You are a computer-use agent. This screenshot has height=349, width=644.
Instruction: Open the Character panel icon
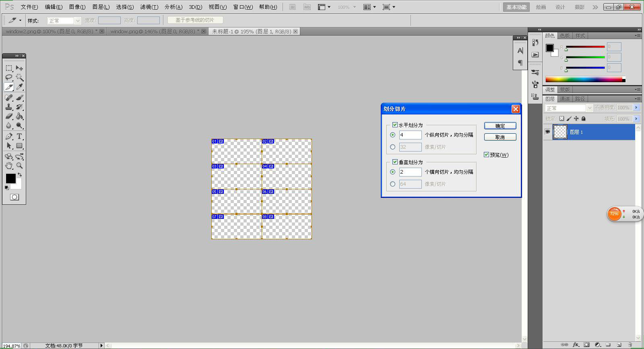click(520, 50)
